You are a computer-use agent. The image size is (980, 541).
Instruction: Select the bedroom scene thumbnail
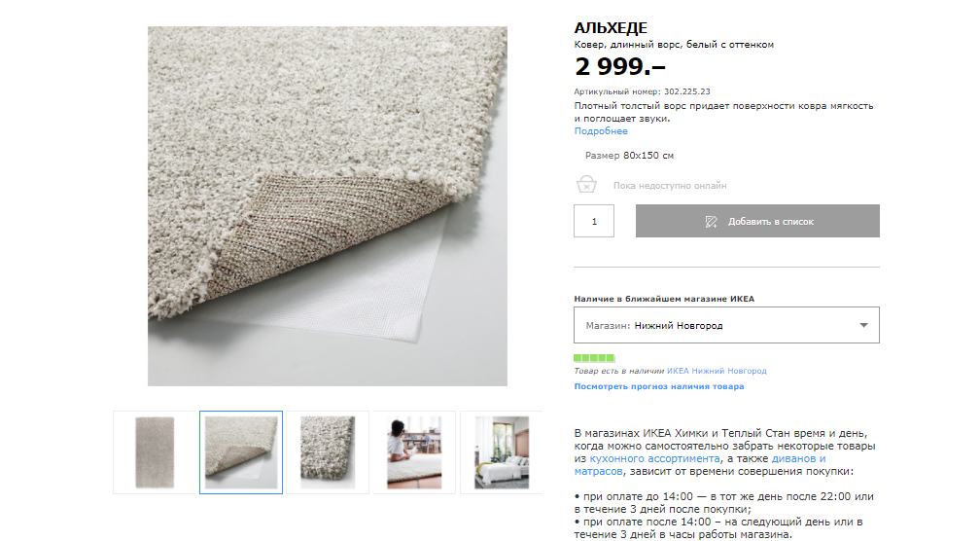pyautogui.click(x=502, y=452)
